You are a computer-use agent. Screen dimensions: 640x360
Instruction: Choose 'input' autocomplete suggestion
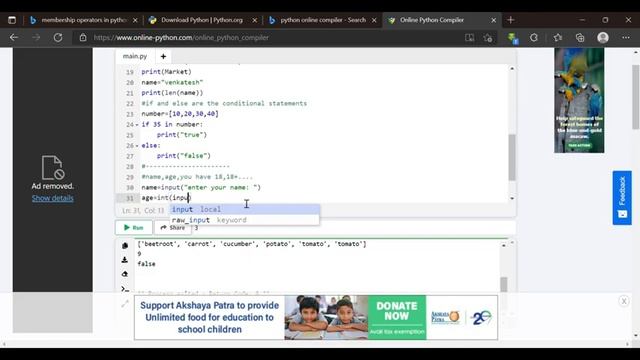pyautogui.click(x=245, y=209)
